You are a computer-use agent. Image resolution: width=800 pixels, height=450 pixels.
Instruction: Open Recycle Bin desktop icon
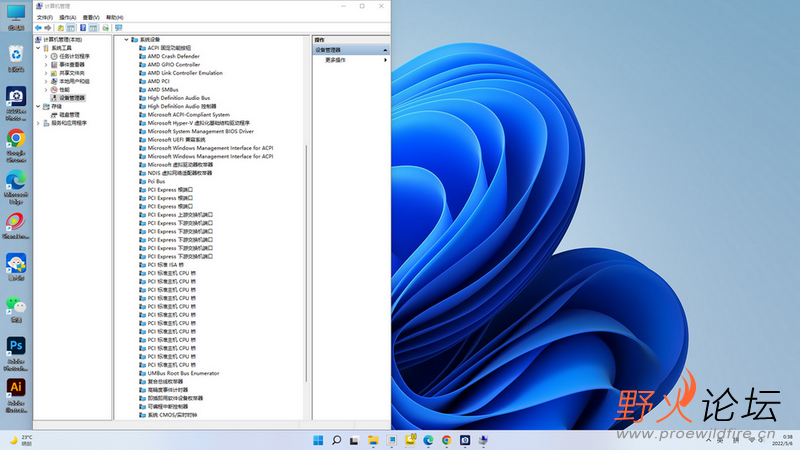point(16,58)
